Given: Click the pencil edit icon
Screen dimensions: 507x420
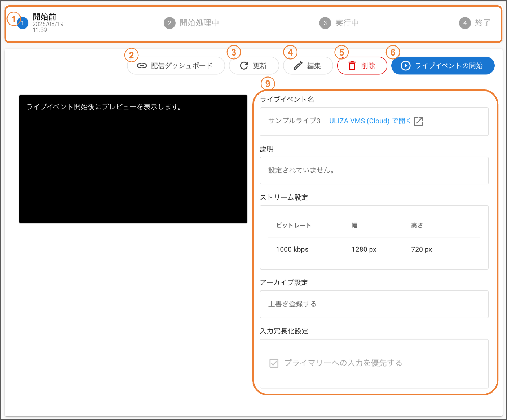Looking at the screenshot, I should point(298,66).
